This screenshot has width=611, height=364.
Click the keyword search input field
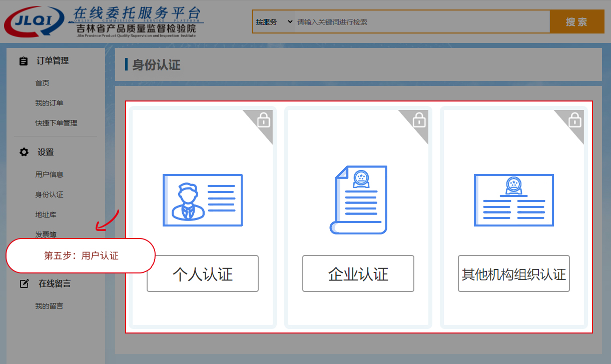point(420,22)
